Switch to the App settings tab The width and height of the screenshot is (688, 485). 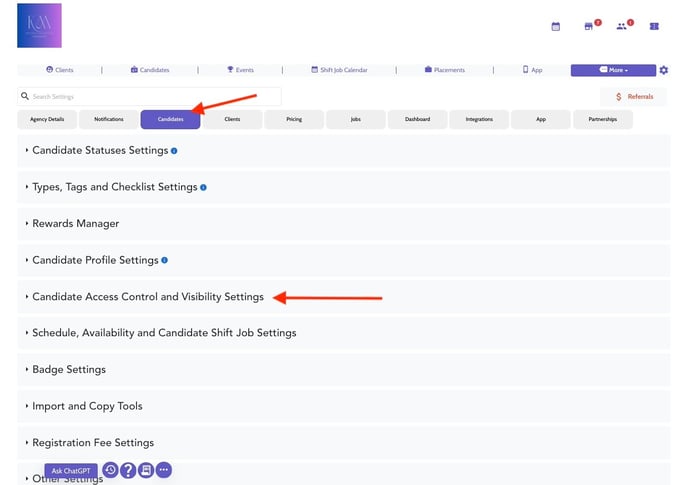point(541,119)
